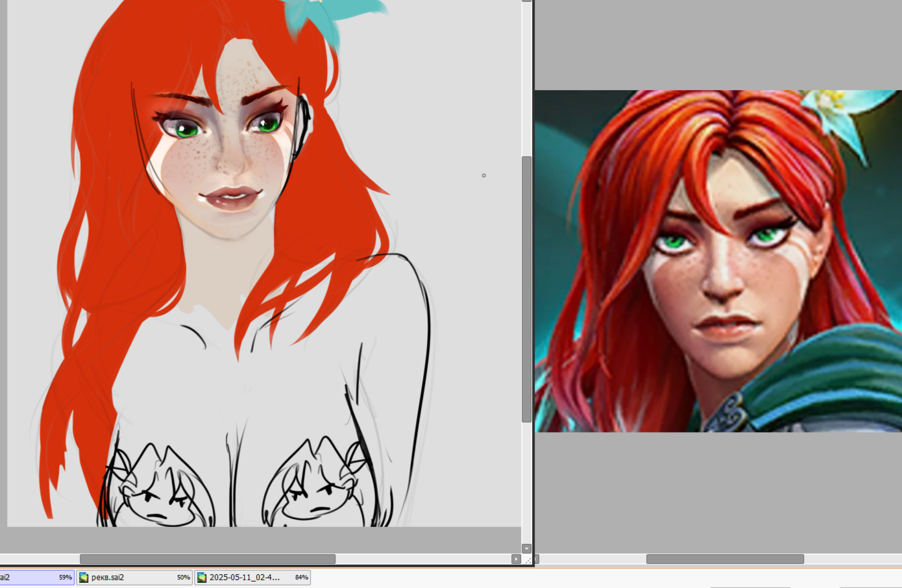Click the reference image window horizontal scrollbar thumb

(x=725, y=559)
